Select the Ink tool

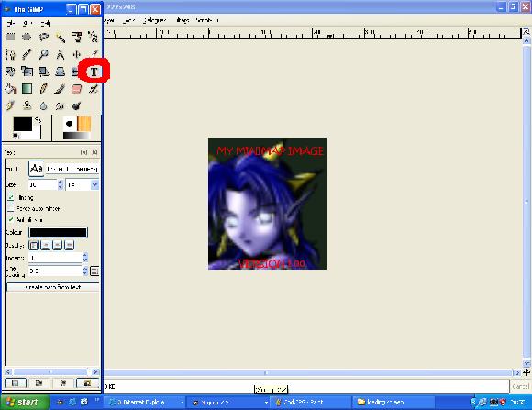tap(10, 105)
